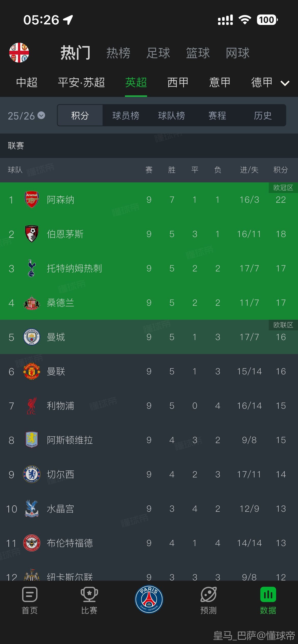Image resolution: width=298 pixels, height=644 pixels.
Task: Open the 比赛 trophy icon
Action: pos(89,595)
